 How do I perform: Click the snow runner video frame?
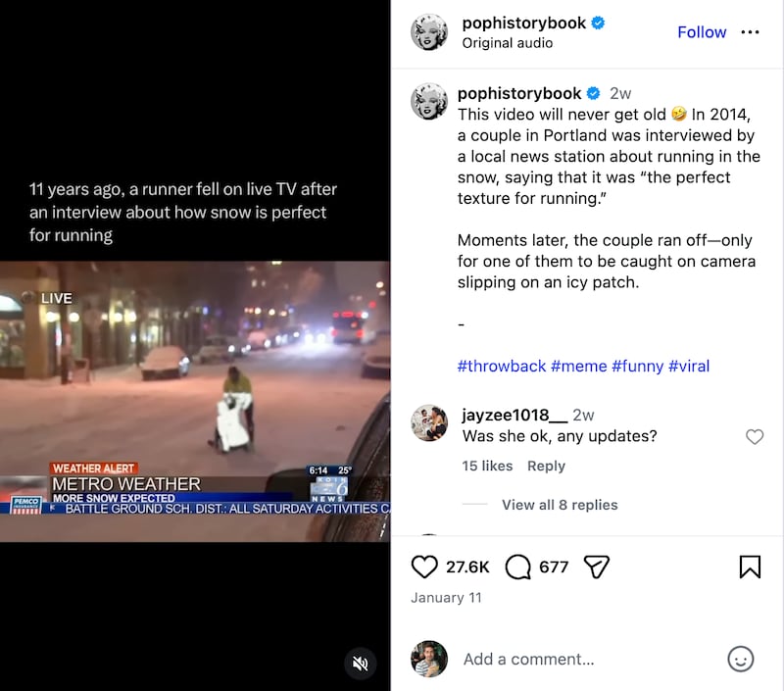tap(195, 402)
